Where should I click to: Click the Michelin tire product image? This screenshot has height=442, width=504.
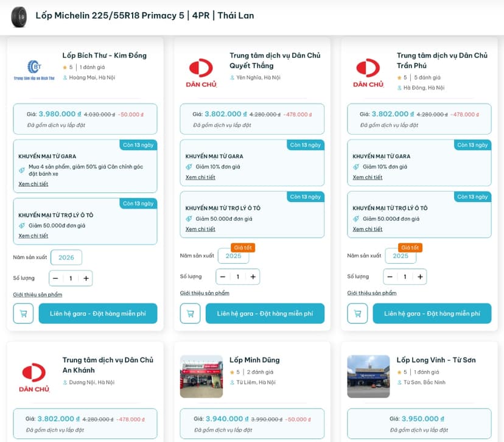pyautogui.click(x=19, y=16)
